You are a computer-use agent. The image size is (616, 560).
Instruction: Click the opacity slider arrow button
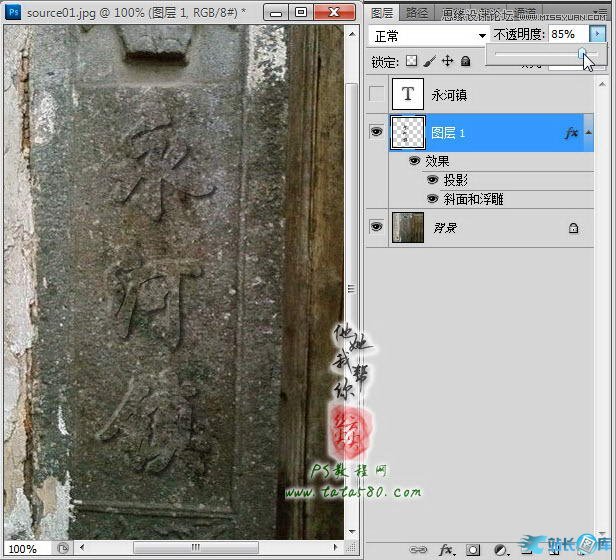pos(598,34)
